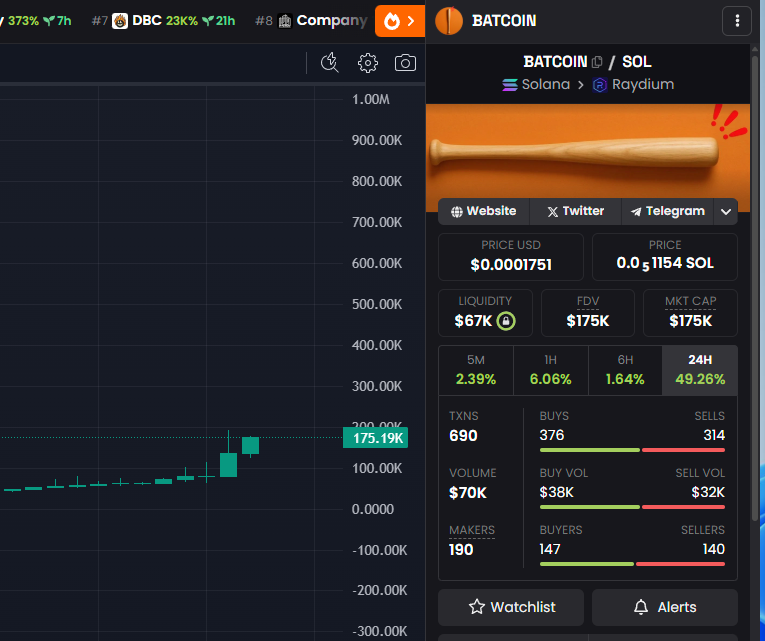Open the project Twitter link
The image size is (765, 641).
[575, 211]
